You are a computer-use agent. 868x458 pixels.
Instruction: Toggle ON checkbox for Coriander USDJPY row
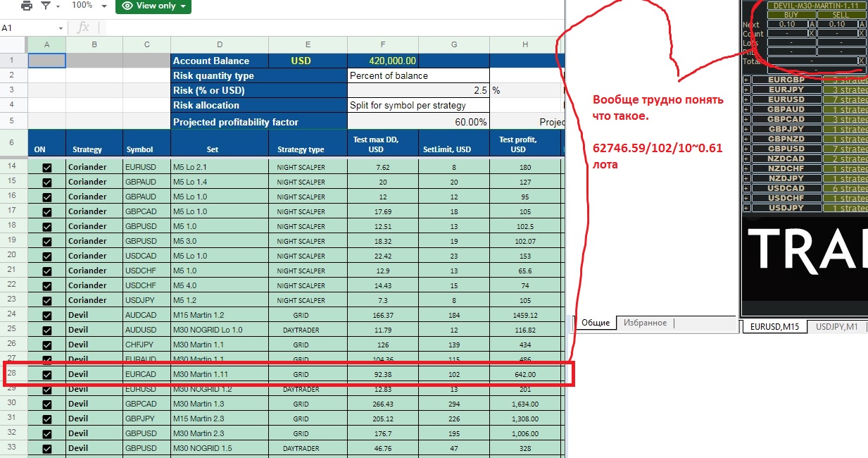(47, 300)
